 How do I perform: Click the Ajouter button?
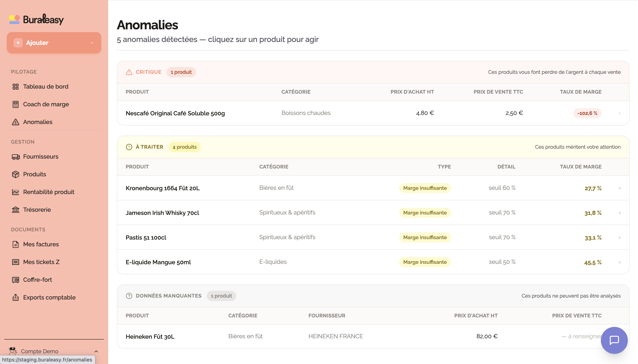(x=54, y=43)
